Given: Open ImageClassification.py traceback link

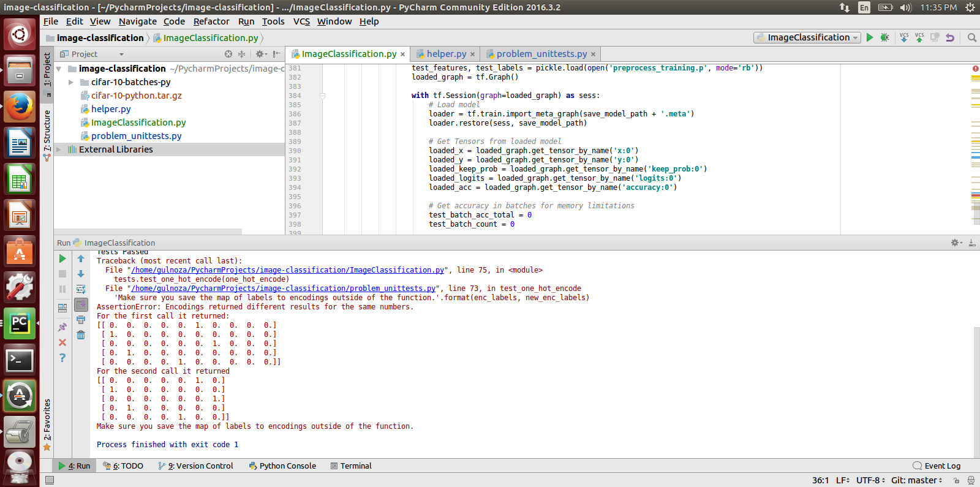Looking at the screenshot, I should pos(287,270).
